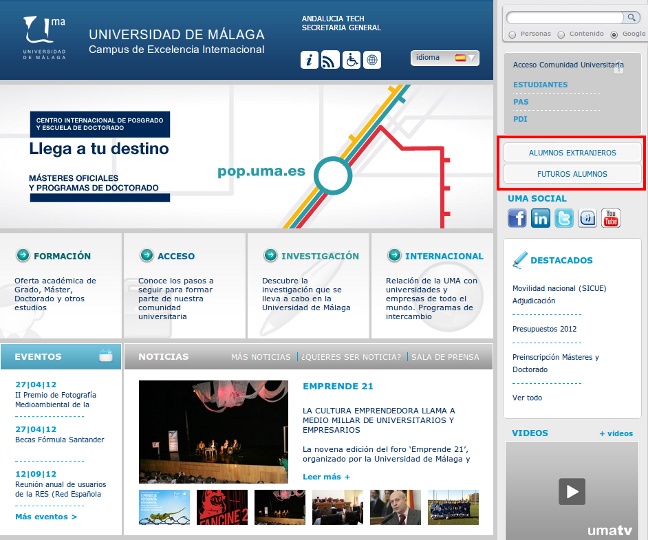Click the Investigación arrow icon
Viewport: 648px width, 540px height.
point(270,255)
